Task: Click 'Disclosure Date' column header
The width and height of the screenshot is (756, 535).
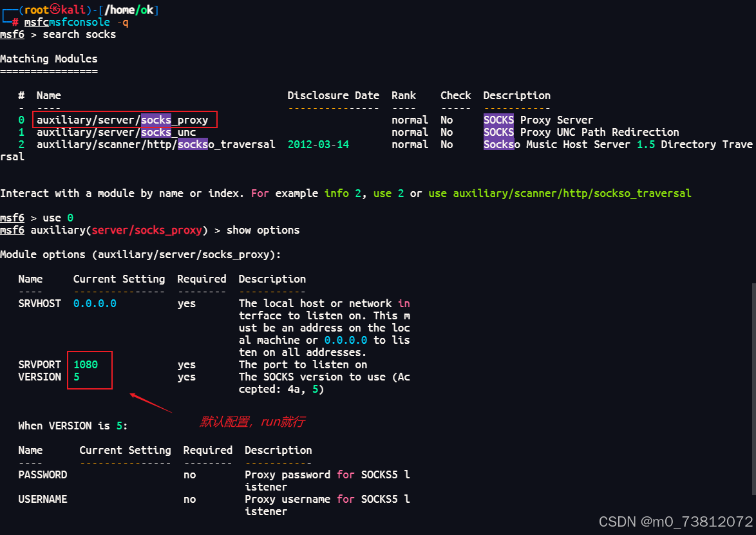Action: (x=333, y=95)
